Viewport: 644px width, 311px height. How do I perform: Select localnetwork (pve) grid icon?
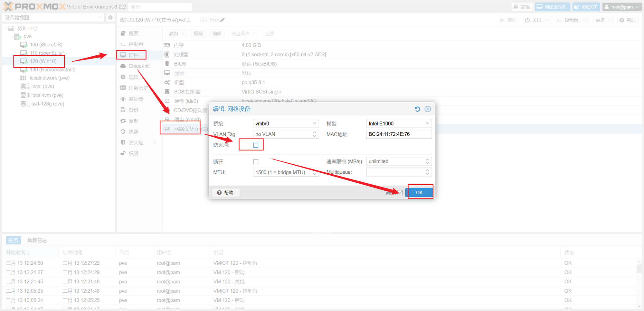[23, 78]
